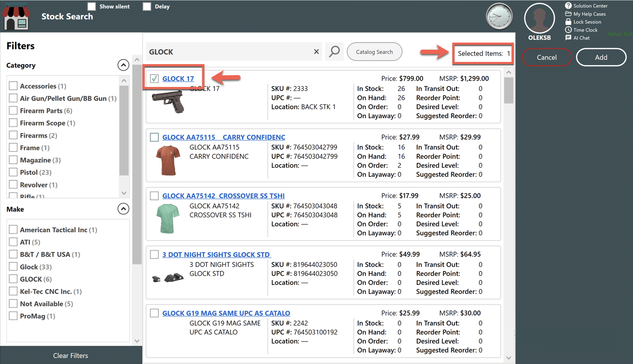Clear the GLOCK search text with X
The height and width of the screenshot is (364, 633).
tap(316, 52)
